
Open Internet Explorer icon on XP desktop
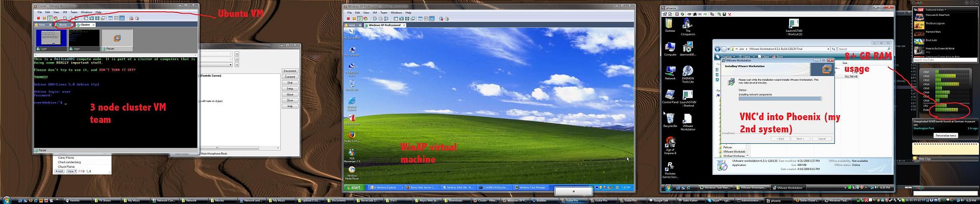point(351,104)
